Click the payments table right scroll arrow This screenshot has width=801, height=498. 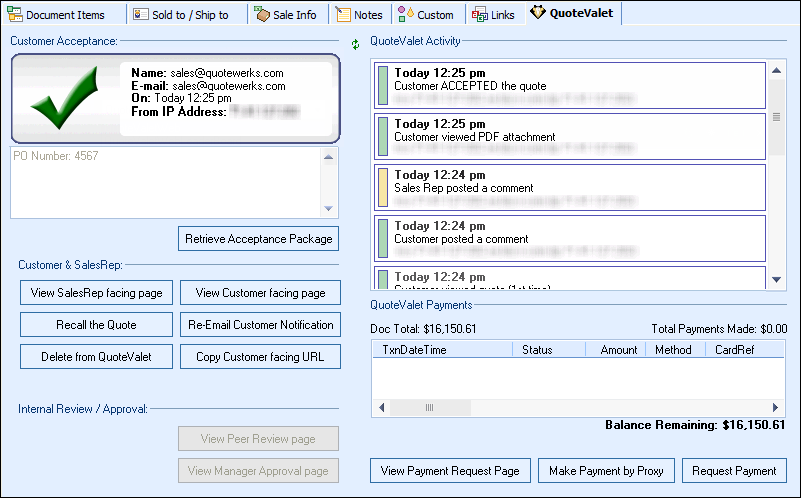coord(776,408)
